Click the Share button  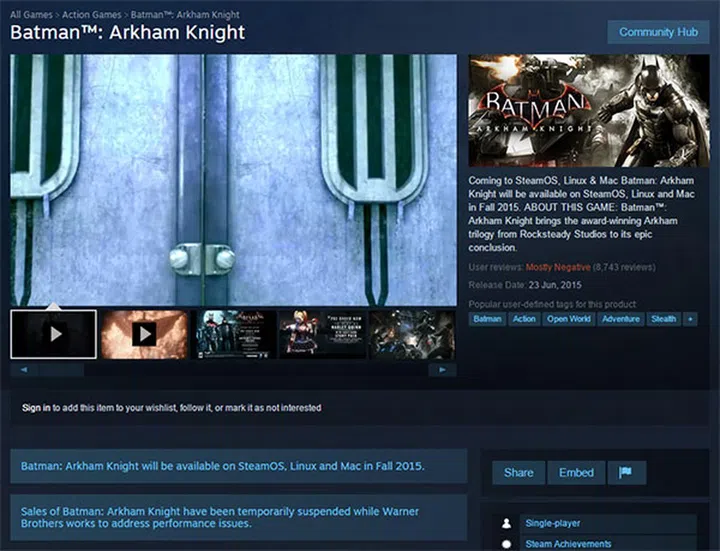518,472
